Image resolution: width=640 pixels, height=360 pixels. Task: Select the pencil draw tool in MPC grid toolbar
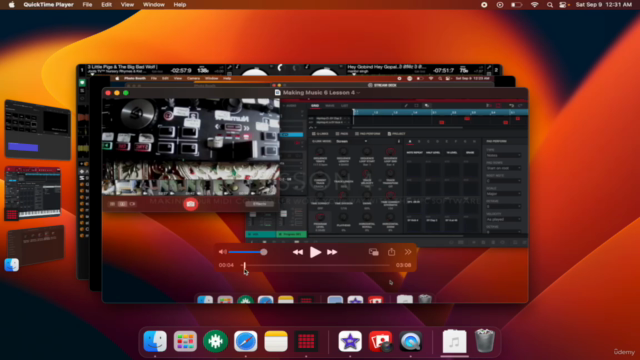click(406, 106)
